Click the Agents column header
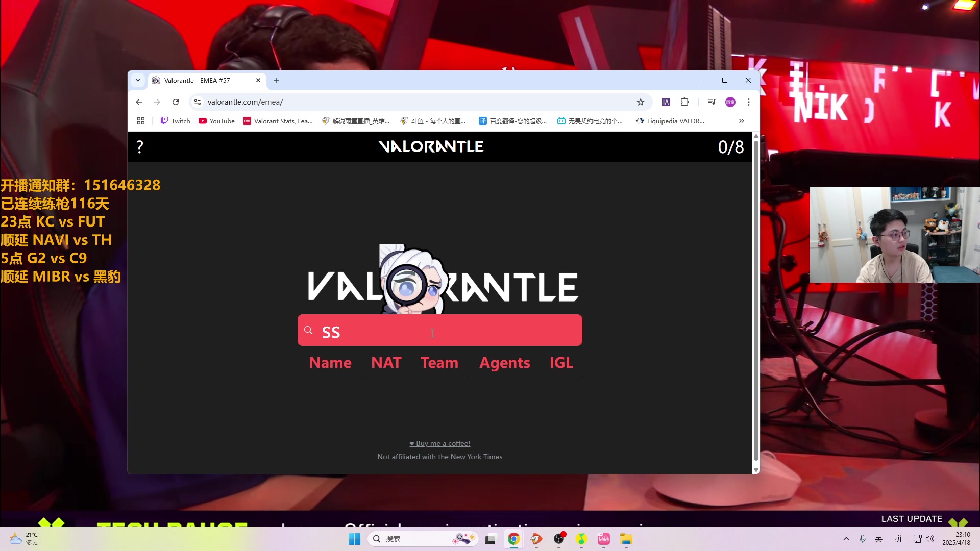980x551 pixels. tap(505, 363)
